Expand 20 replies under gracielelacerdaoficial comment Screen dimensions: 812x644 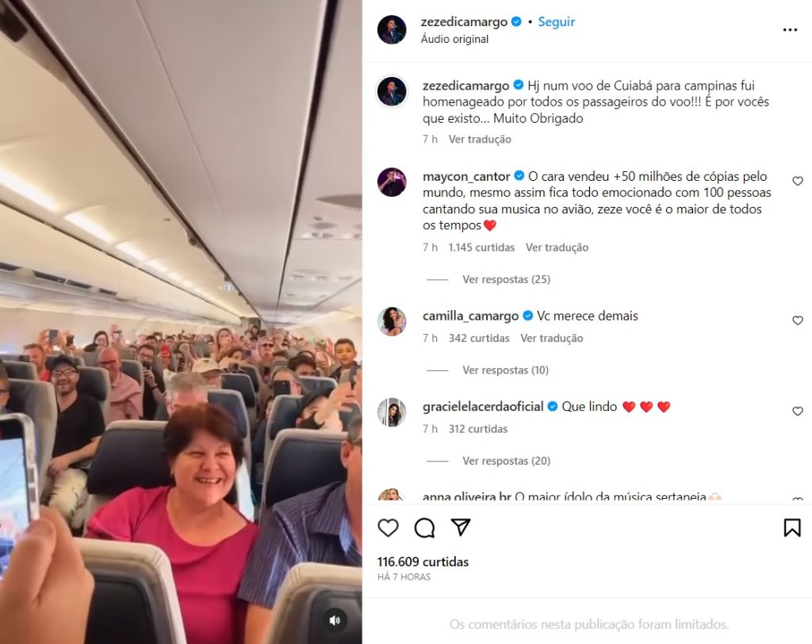click(506, 461)
